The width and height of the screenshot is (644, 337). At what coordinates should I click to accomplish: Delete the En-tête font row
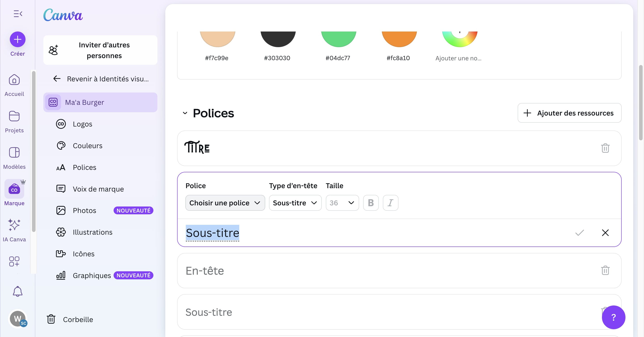coord(605,270)
